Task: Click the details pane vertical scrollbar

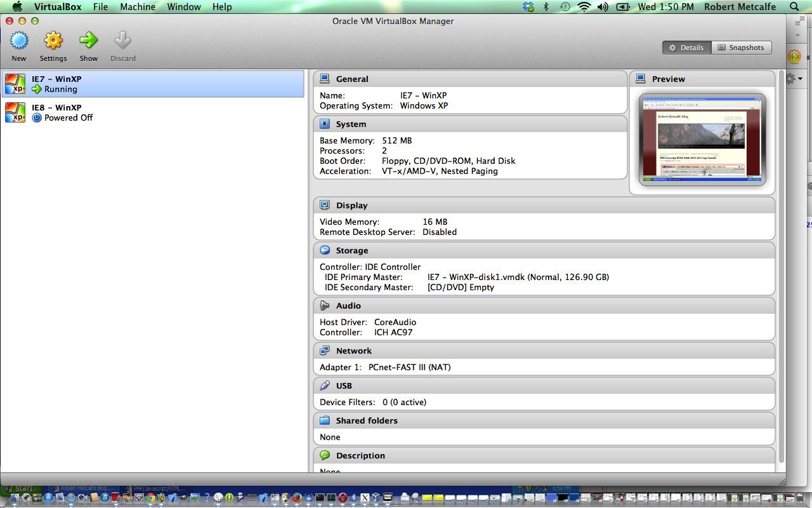Action: pos(782,267)
